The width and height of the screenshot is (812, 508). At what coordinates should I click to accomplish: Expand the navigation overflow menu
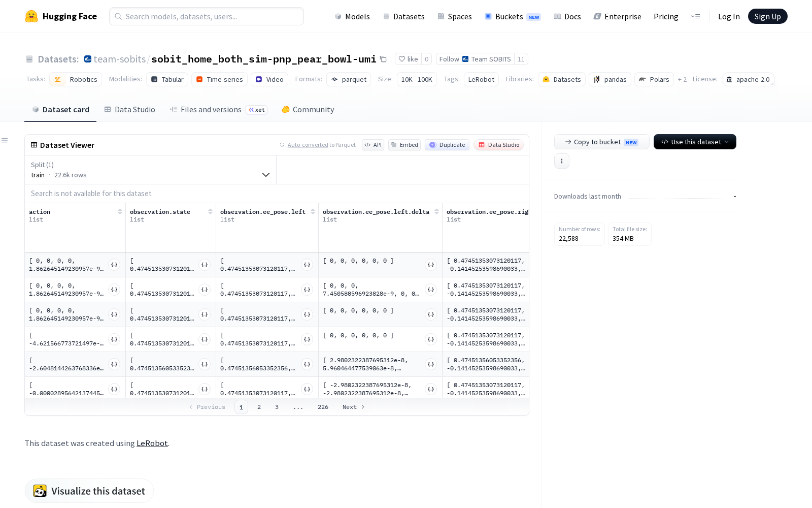[695, 16]
